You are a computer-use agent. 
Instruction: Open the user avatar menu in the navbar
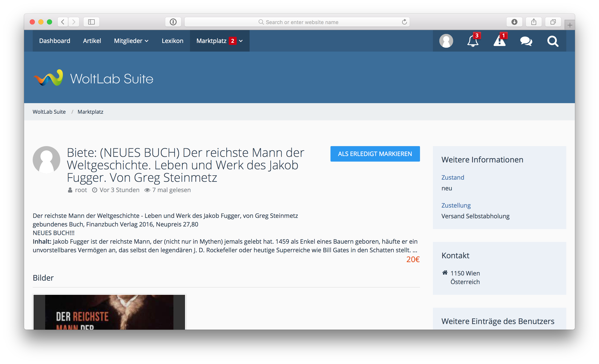446,41
